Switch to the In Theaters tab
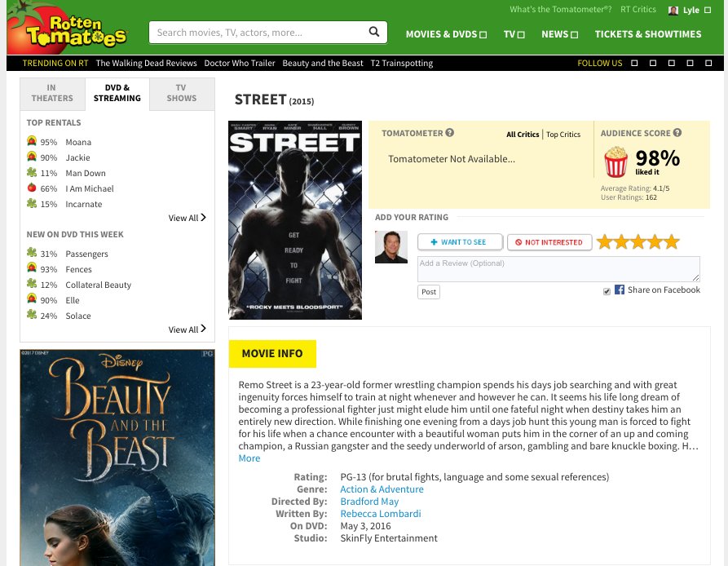 [x=52, y=93]
